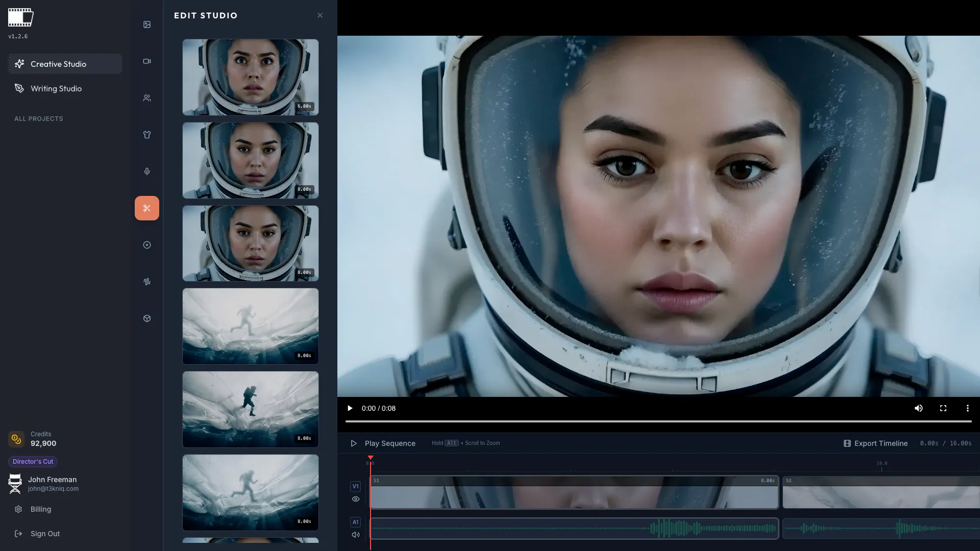Viewport: 980px width, 551px height.
Task: Open the image tool in icon sidebar
Action: tap(147, 24)
